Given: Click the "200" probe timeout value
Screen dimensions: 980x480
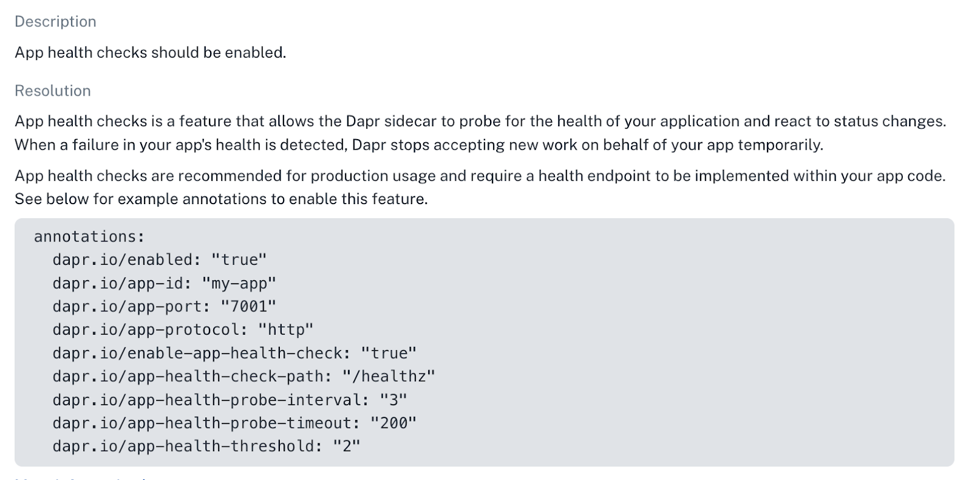Looking at the screenshot, I should click(393, 423).
